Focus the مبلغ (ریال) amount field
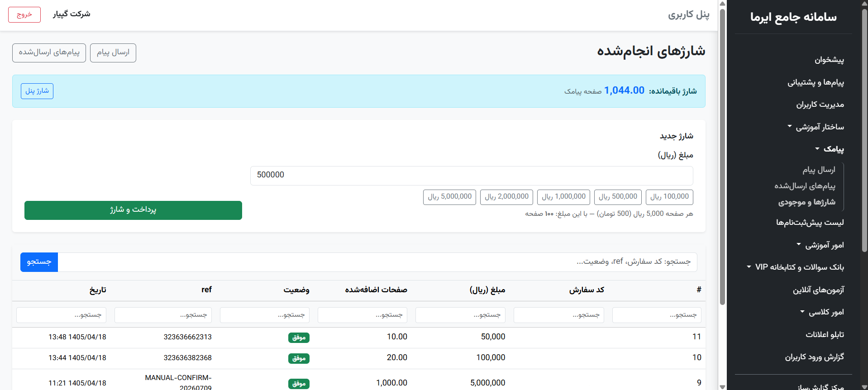 [x=472, y=176]
